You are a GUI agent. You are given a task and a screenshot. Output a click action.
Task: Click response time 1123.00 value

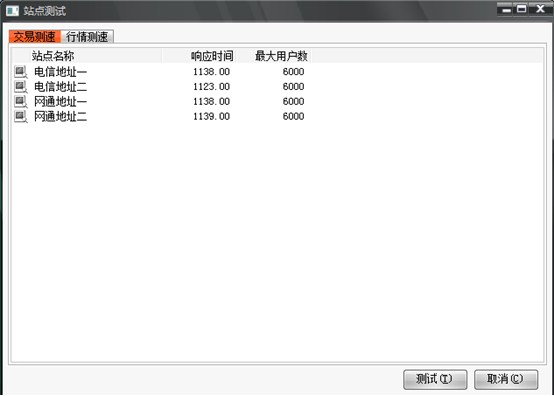(211, 87)
